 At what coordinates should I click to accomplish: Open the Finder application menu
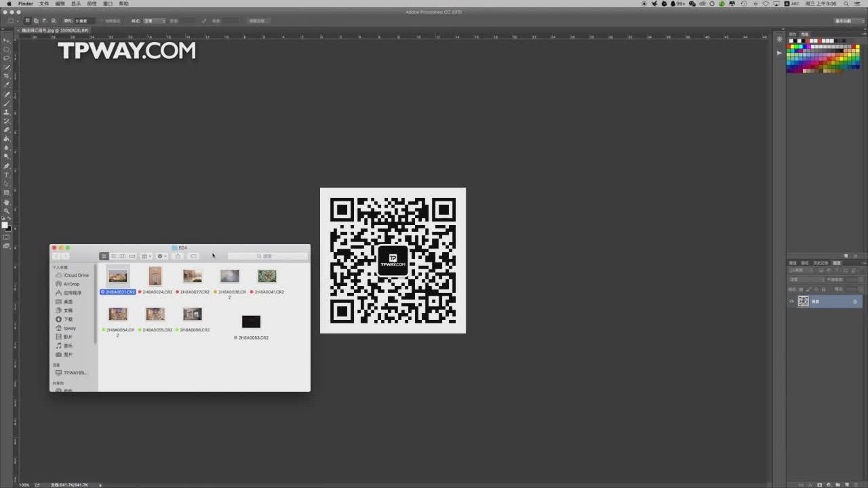pyautogui.click(x=26, y=3)
